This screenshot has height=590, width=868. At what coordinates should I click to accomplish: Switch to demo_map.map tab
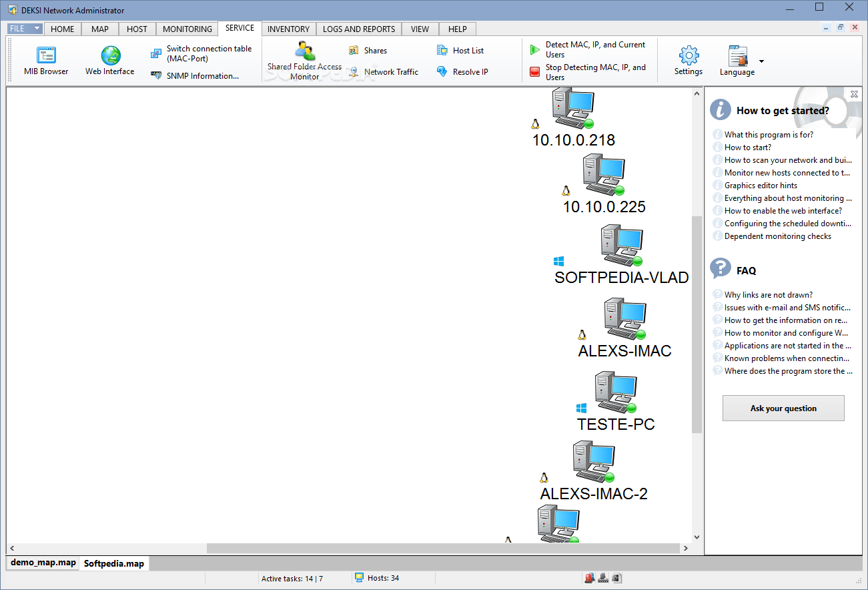point(43,563)
